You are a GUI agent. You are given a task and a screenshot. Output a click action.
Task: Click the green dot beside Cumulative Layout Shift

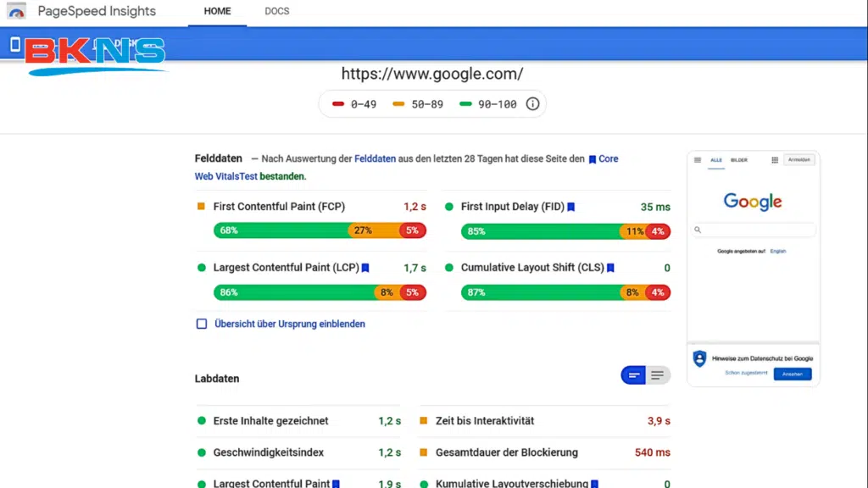click(449, 267)
